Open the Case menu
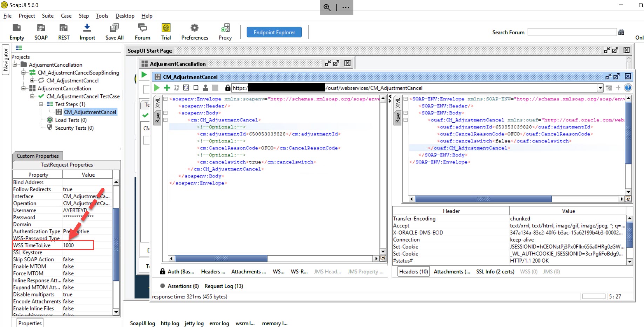The height and width of the screenshot is (327, 644). tap(66, 16)
